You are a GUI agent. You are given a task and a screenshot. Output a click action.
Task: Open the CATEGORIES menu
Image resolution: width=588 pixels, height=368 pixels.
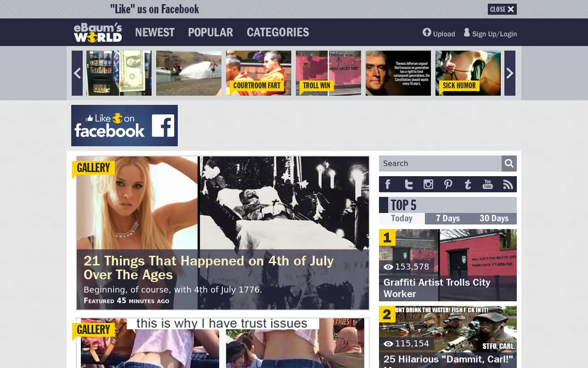click(x=278, y=32)
